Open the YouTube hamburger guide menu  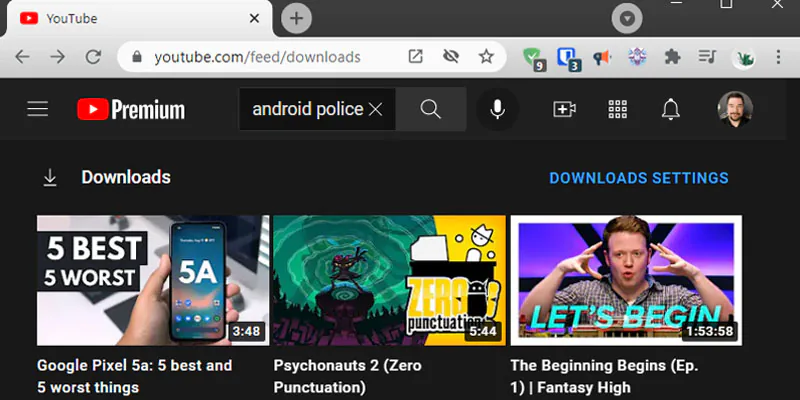[38, 109]
